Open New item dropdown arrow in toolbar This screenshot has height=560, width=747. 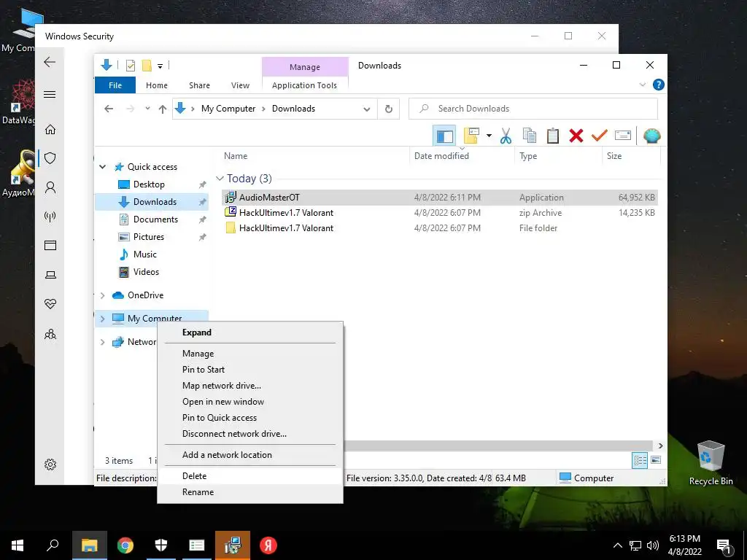(489, 136)
